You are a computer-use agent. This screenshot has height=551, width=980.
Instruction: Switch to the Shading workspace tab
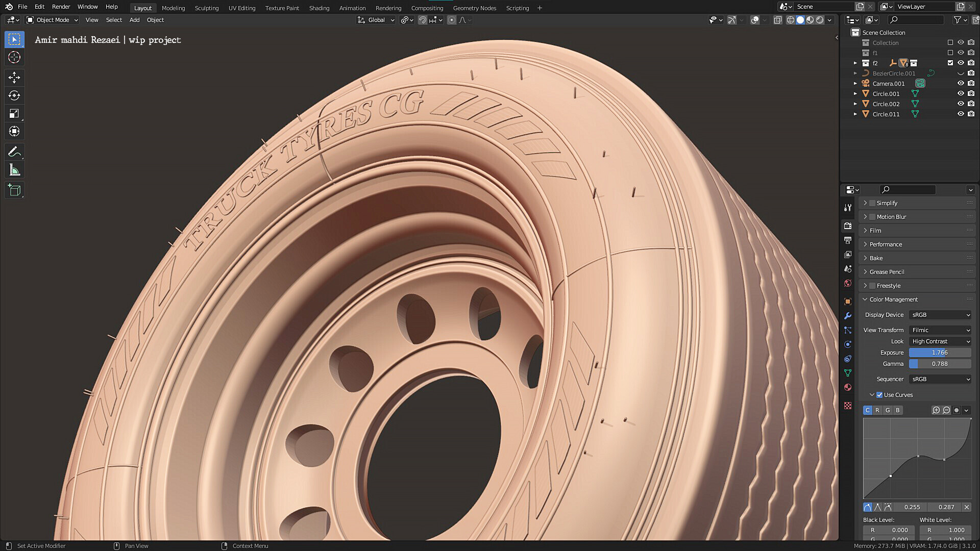(319, 8)
